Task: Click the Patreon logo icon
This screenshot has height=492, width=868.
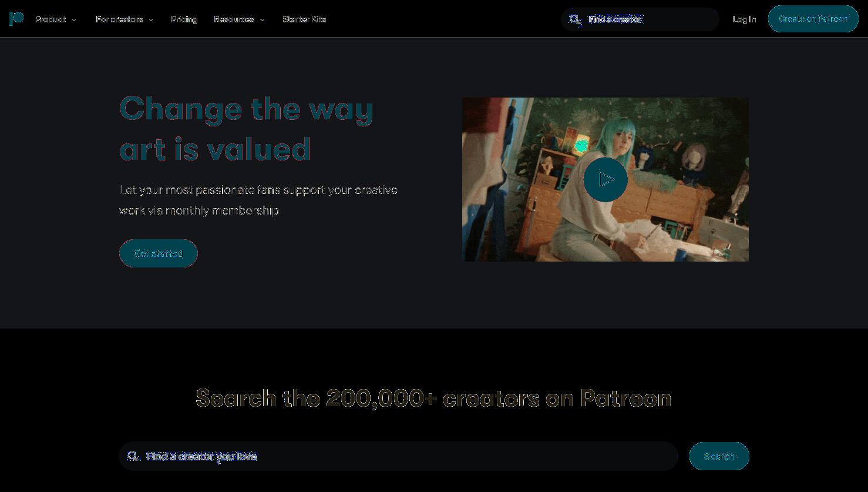Action: (16, 19)
